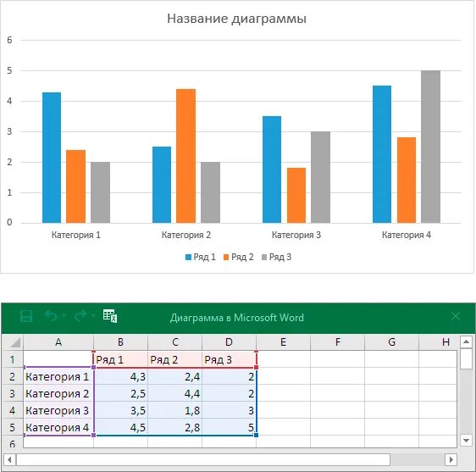Click the "Категория 4" axis label in chart
Viewport: 476px width, 472px height.
click(407, 235)
